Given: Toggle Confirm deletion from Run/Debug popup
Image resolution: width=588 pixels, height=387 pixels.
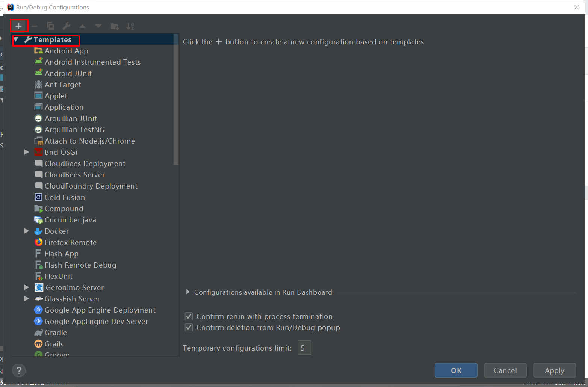Looking at the screenshot, I should coord(189,327).
